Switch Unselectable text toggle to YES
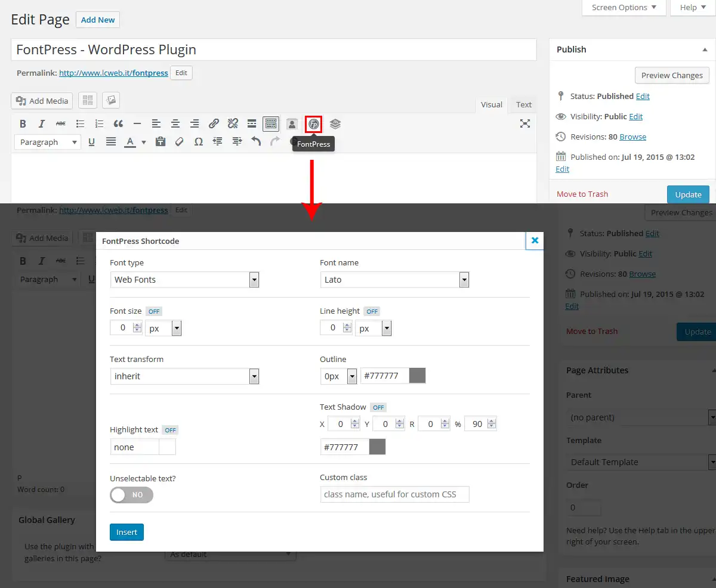 point(131,495)
